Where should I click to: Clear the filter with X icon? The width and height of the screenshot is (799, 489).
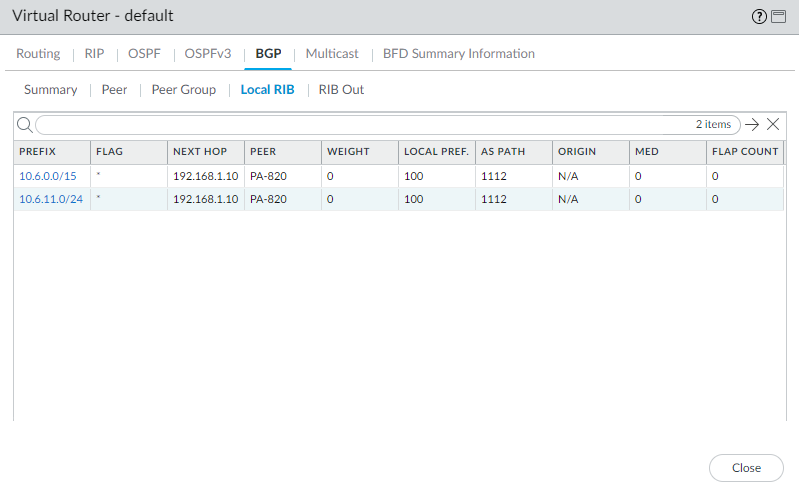(x=772, y=125)
